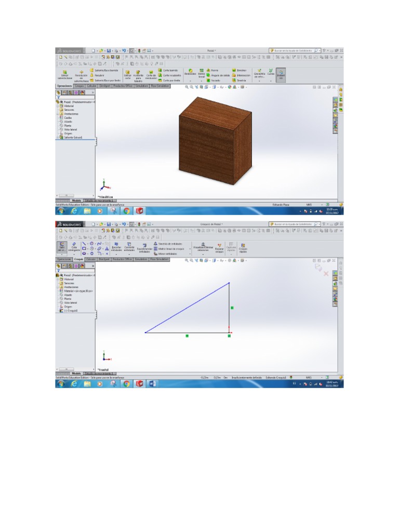
Task: Expand Saliente-Extruir1 node in Pieza1 tree
Action: point(57,137)
